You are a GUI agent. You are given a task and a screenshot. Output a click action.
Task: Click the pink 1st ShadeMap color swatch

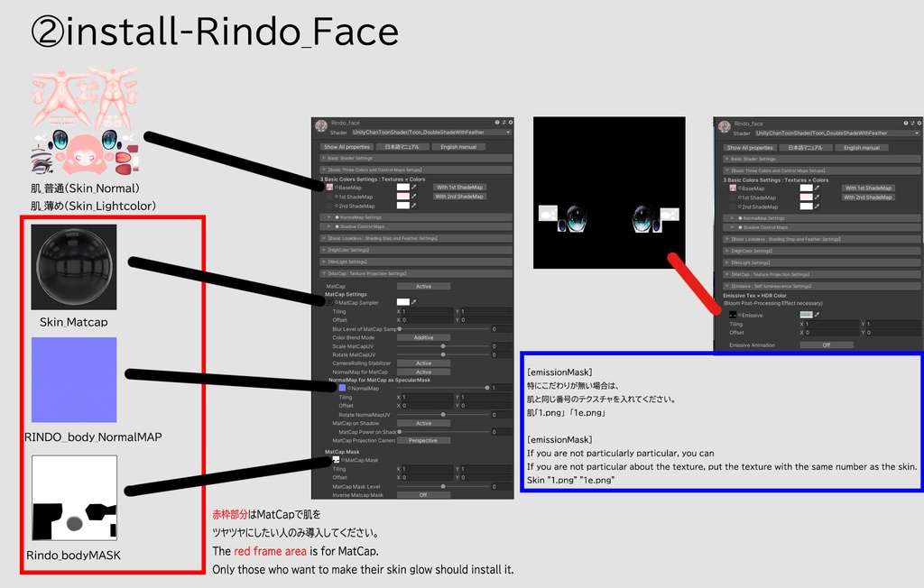point(403,197)
